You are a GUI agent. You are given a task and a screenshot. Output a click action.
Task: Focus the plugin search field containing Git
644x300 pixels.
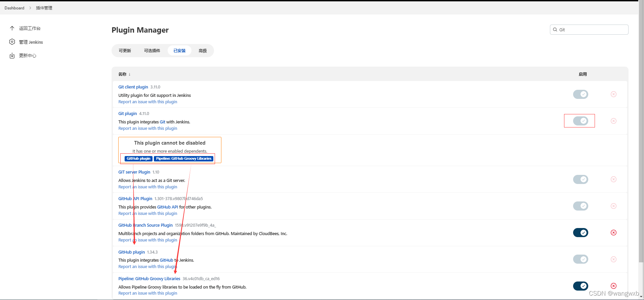589,30
